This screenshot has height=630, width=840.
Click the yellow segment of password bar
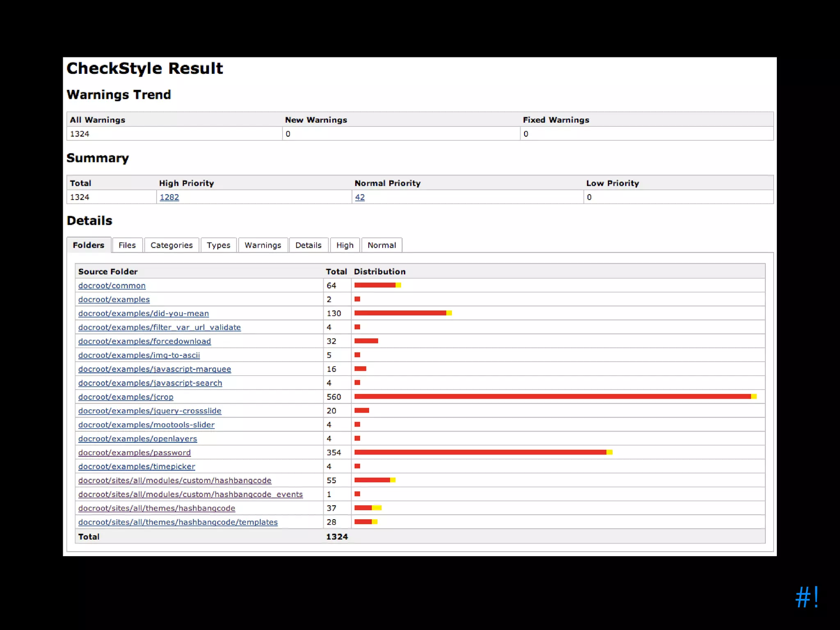[609, 452]
